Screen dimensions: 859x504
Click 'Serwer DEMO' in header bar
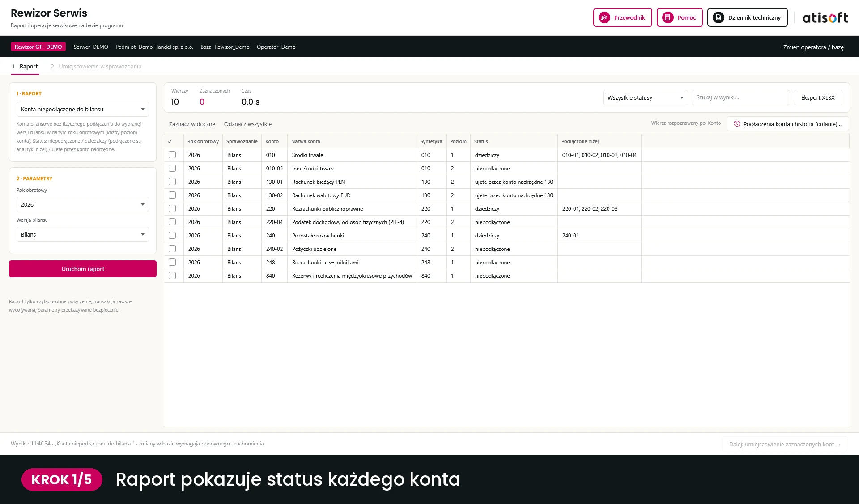(91, 47)
